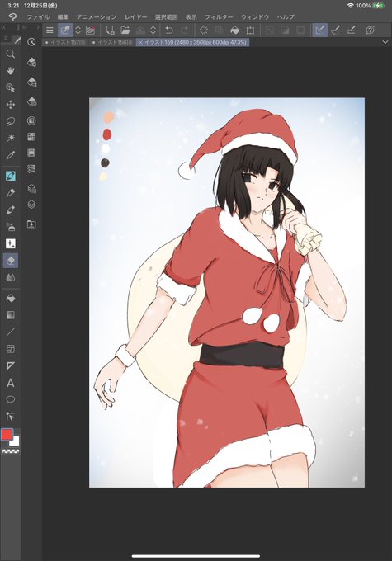Image resolution: width=392 pixels, height=561 pixels.
Task: Collapse the tool palette with double arrows
Action: pyautogui.click(x=2, y=27)
